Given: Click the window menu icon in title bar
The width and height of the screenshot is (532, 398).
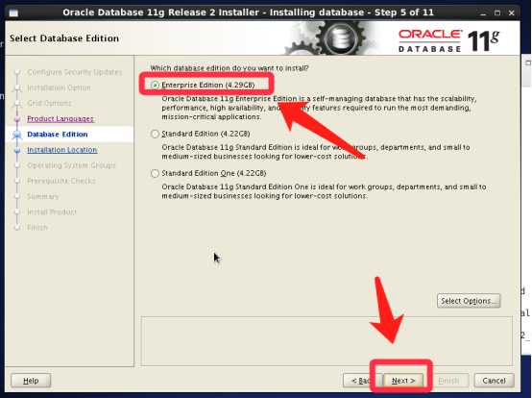Looking at the screenshot, I should (x=13, y=12).
